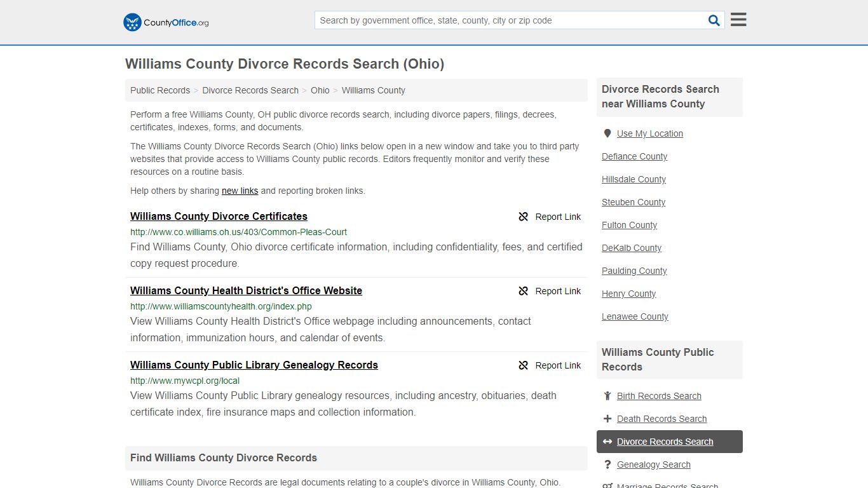
Task: Click the Genealogy question mark icon
Action: [607, 464]
